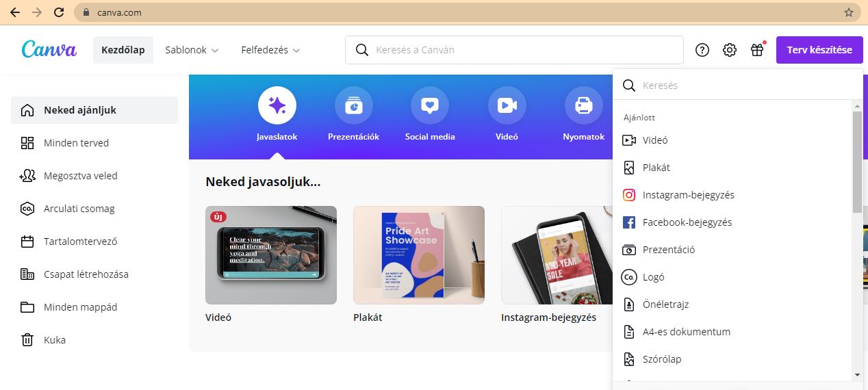Click the site lock icon in address bar
This screenshot has height=390, width=868.
(86, 12)
